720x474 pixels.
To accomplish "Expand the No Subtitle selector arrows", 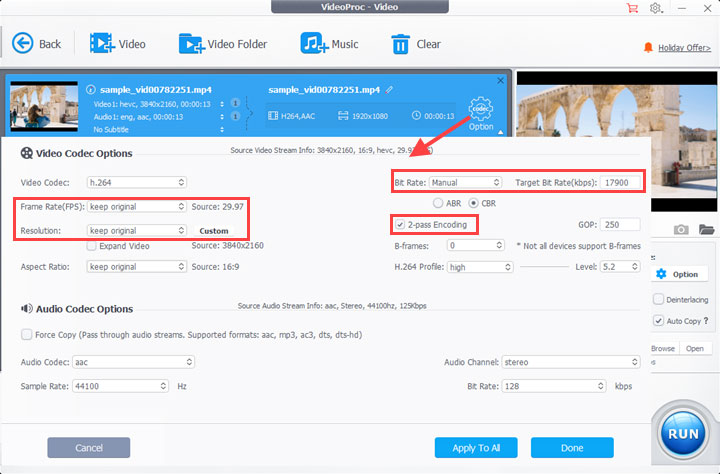I will click(x=222, y=130).
